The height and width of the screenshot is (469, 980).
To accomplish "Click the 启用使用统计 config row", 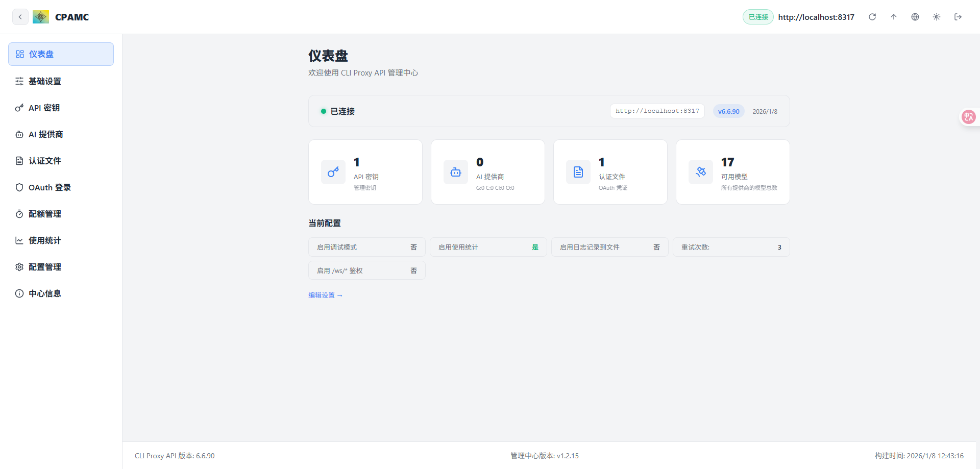I will [x=488, y=247].
